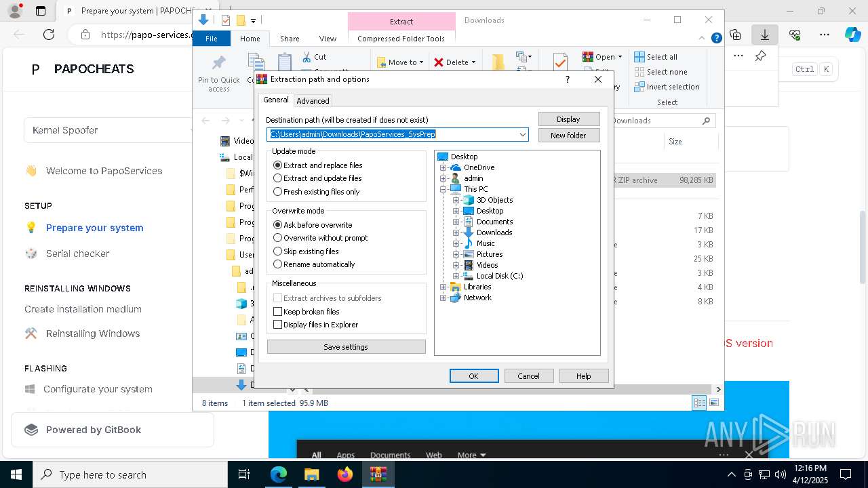Choose Overwrite without prompt mode
This screenshot has height=488, width=868.
320,238
